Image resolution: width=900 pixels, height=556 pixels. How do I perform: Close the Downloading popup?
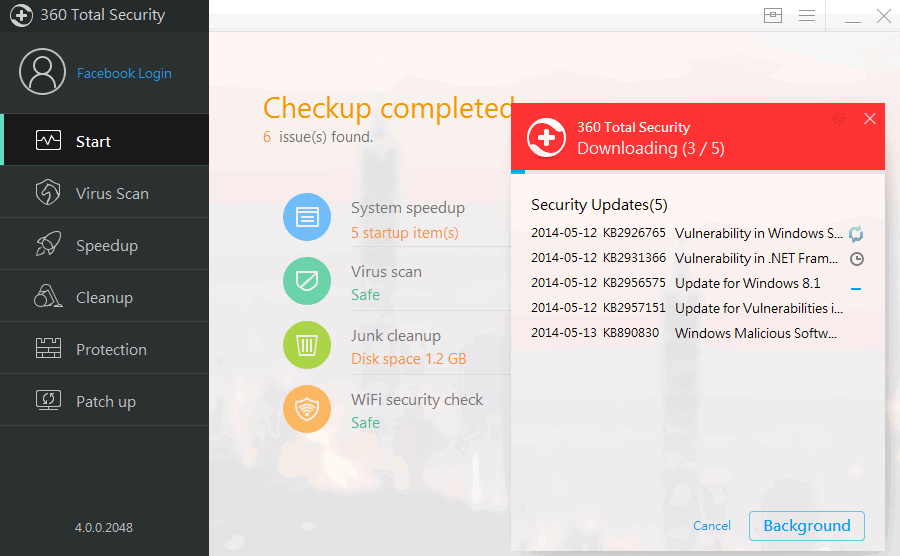tap(870, 119)
